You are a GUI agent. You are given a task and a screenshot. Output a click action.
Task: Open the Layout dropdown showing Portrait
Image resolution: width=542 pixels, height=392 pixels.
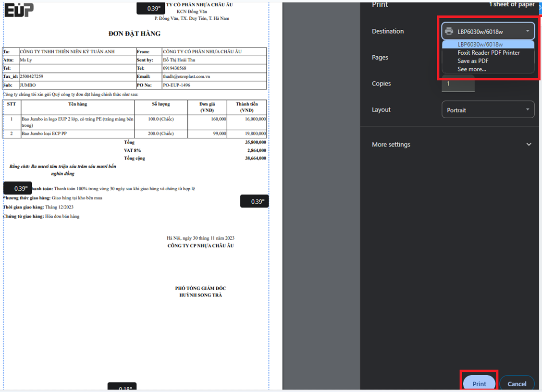tap(488, 110)
